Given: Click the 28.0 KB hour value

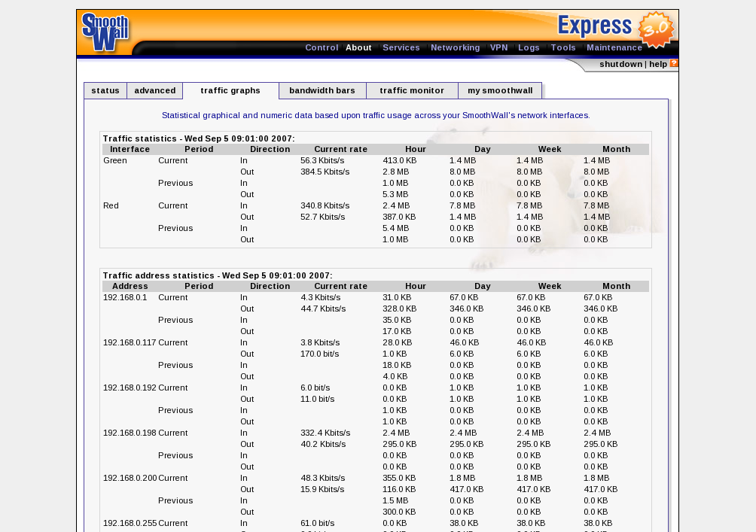Looking at the screenshot, I should click(x=398, y=342).
